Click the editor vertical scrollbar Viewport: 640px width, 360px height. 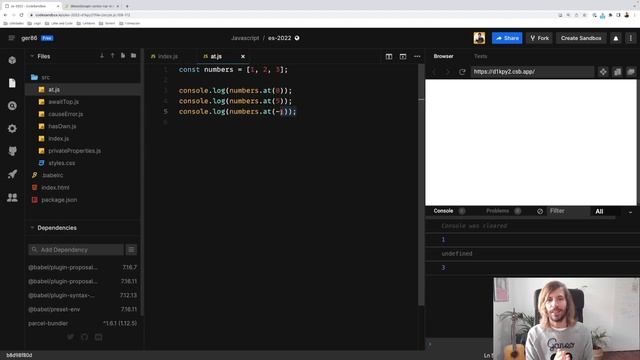(x=421, y=184)
